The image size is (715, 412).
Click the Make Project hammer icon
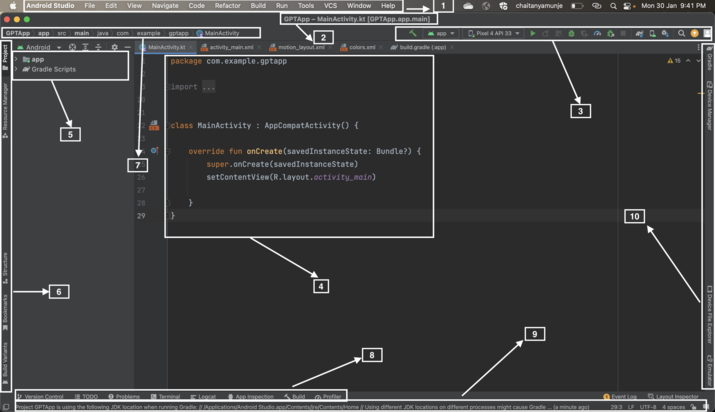pyautogui.click(x=412, y=33)
